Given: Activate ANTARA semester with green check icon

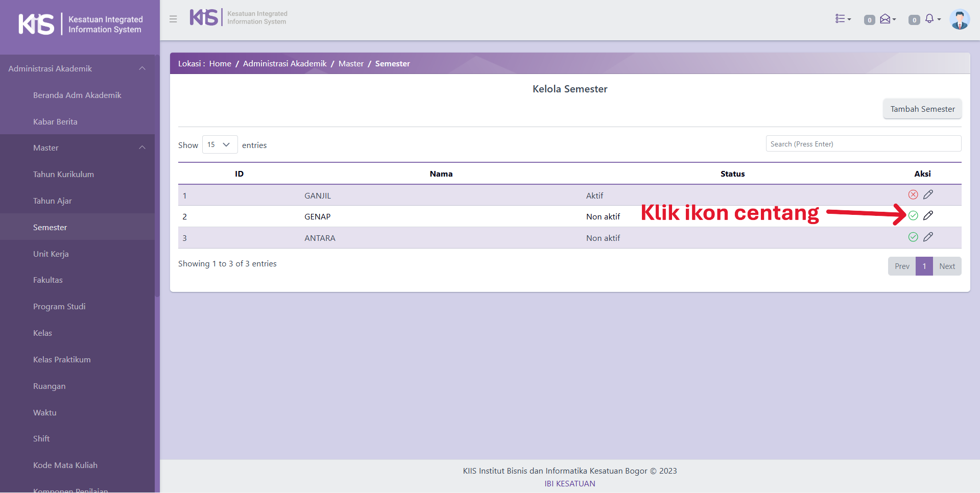Looking at the screenshot, I should 913,237.
